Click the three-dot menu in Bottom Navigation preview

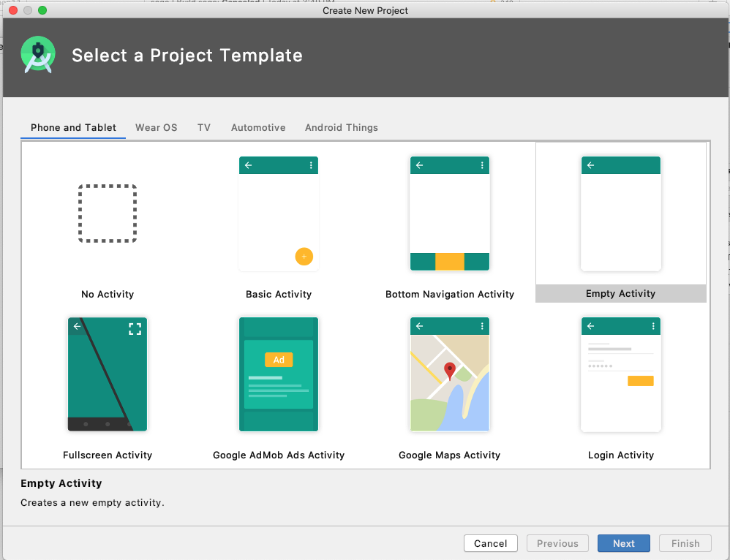coord(482,165)
